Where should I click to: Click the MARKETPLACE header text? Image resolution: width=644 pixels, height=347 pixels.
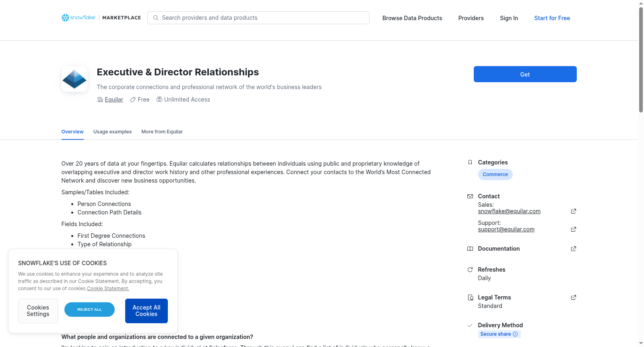point(122,18)
